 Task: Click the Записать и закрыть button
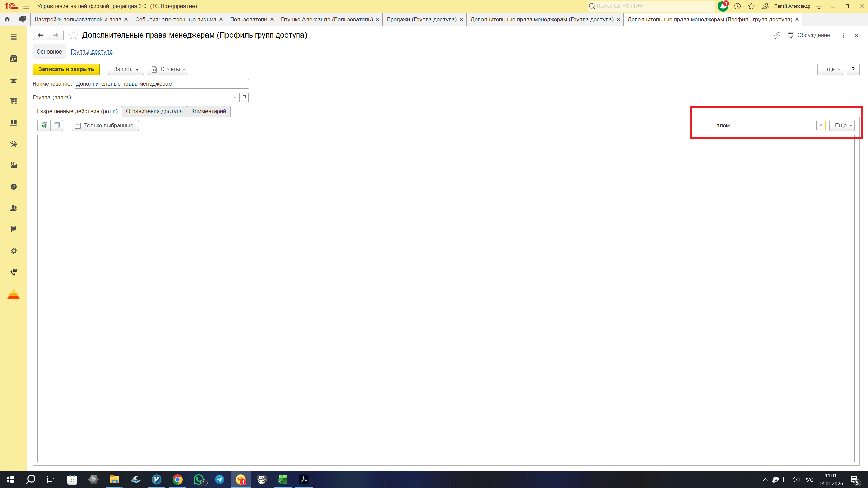click(66, 69)
